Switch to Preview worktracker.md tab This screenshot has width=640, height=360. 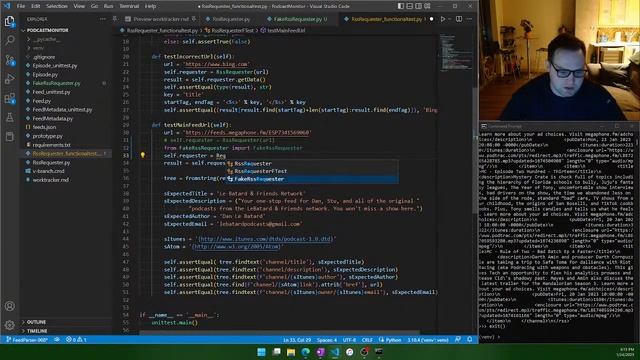click(161, 19)
